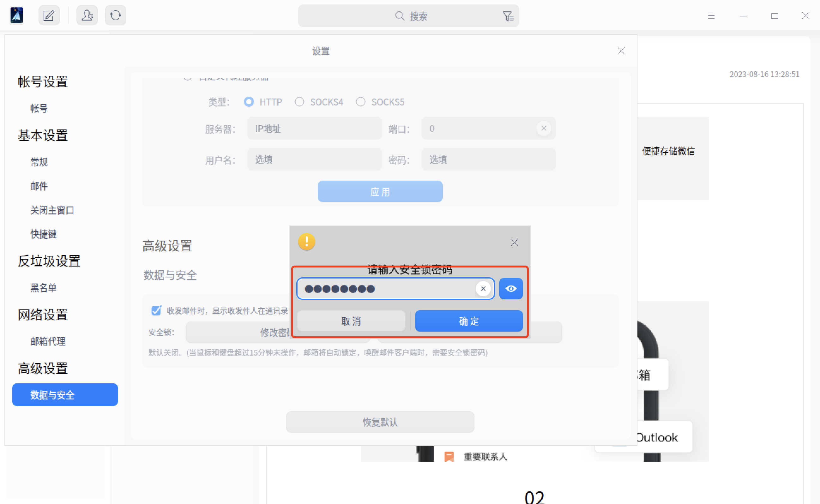Click the 端口 port field
The height and width of the screenshot is (504, 820).
[488, 128]
